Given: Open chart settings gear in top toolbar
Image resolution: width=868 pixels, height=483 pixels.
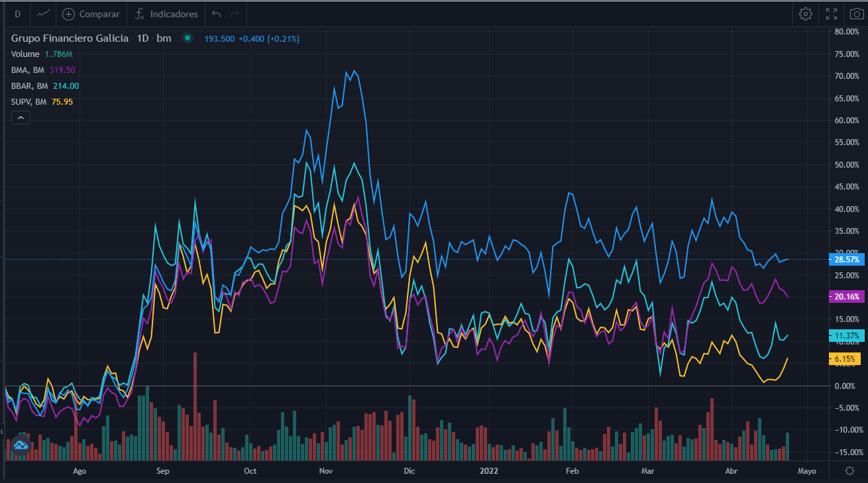Looking at the screenshot, I should [806, 14].
